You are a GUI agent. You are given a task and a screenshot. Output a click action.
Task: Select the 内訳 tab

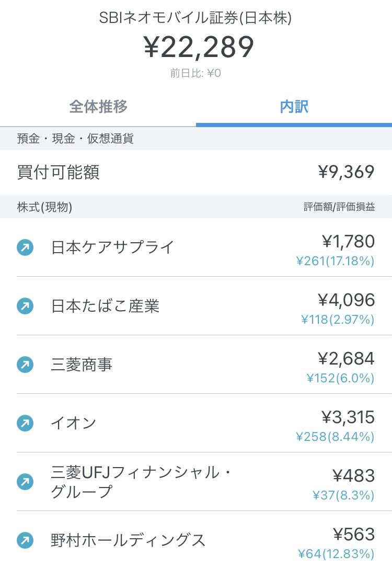[294, 107]
